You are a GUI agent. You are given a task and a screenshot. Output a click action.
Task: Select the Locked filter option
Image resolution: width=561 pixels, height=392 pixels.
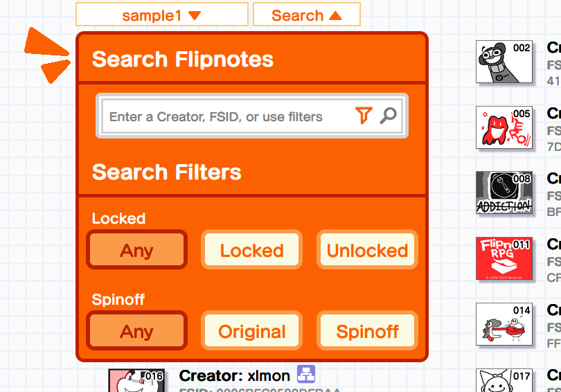pyautogui.click(x=252, y=249)
